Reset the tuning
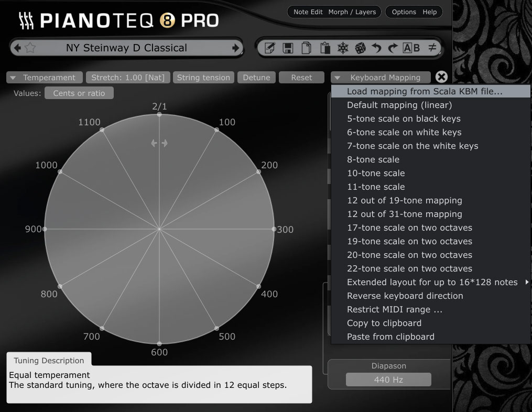The height and width of the screenshot is (412, 532). click(x=301, y=78)
